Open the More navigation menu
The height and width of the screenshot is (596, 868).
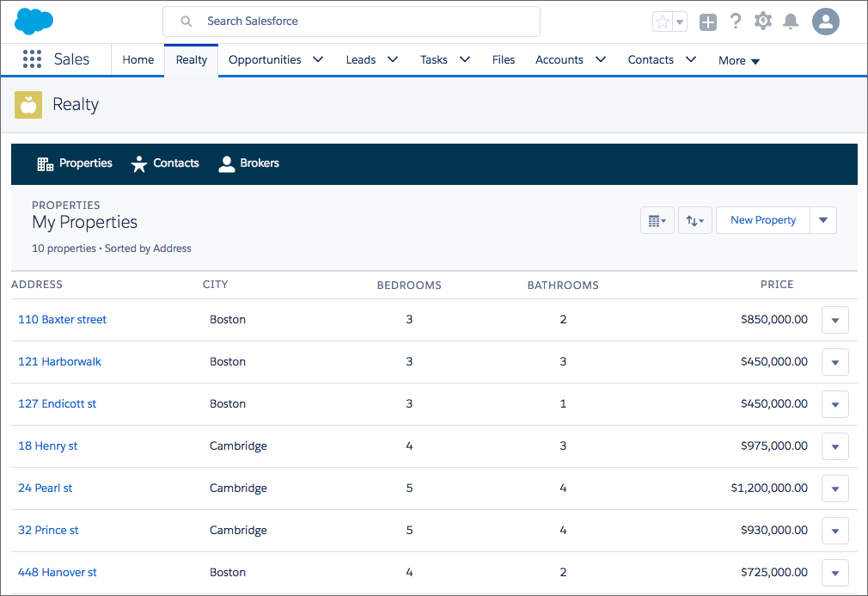point(738,61)
